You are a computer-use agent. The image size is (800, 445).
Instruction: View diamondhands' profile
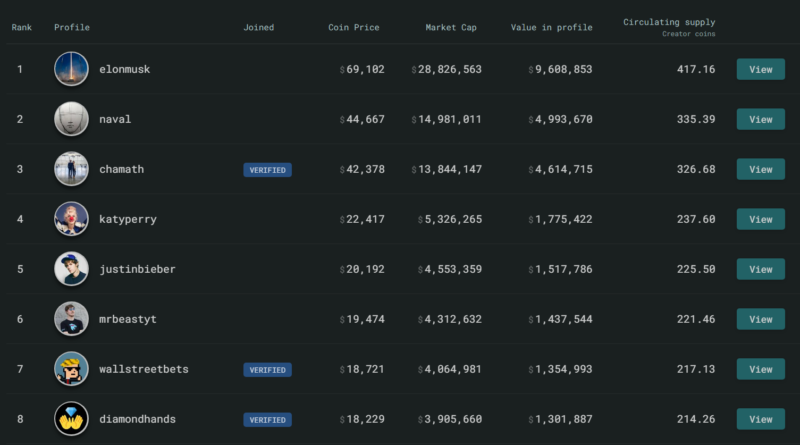click(761, 419)
